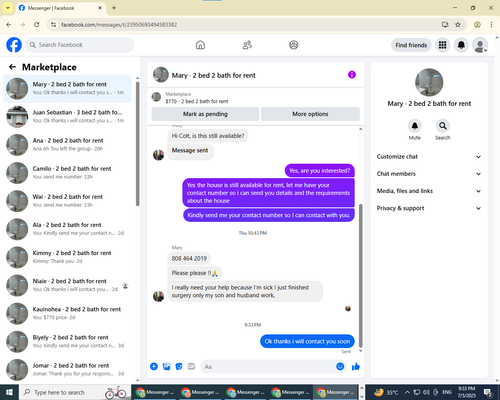Click the message thread scrollbar
This screenshot has width=500, height=400.
360,276
